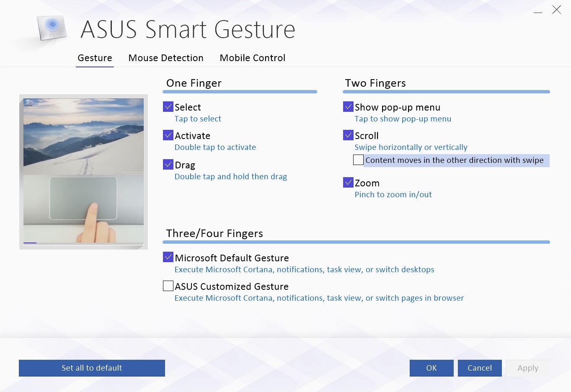Click the switch pages in browser description

point(319,298)
